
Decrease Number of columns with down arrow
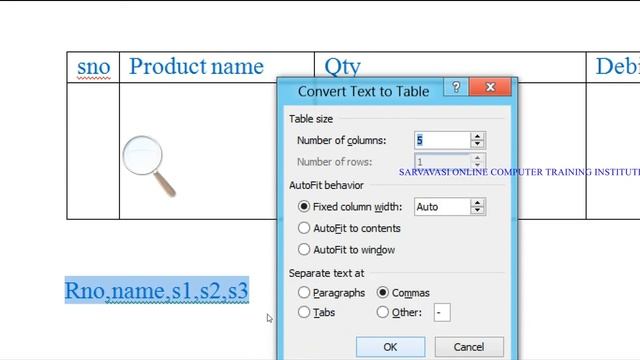click(478, 144)
